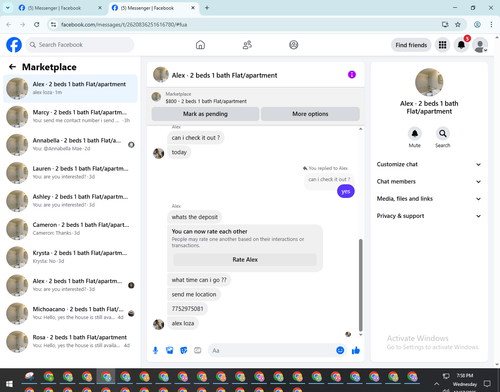The height and width of the screenshot is (392, 500).
Task: Expand Privacy & support section
Action: (429, 216)
